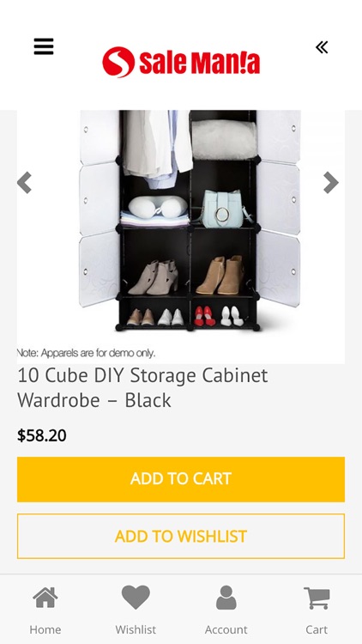Tap the heart Wishlist icon
362x644 pixels.
(136, 597)
